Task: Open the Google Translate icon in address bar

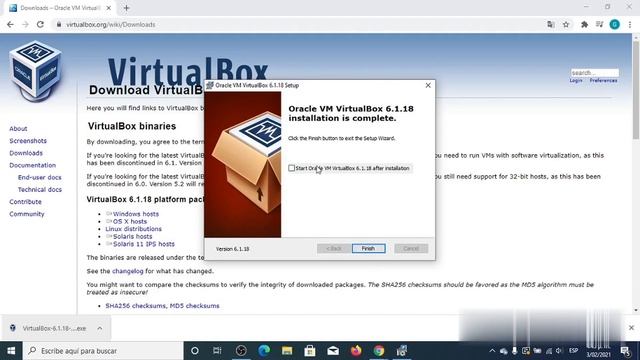Action: click(x=551, y=24)
